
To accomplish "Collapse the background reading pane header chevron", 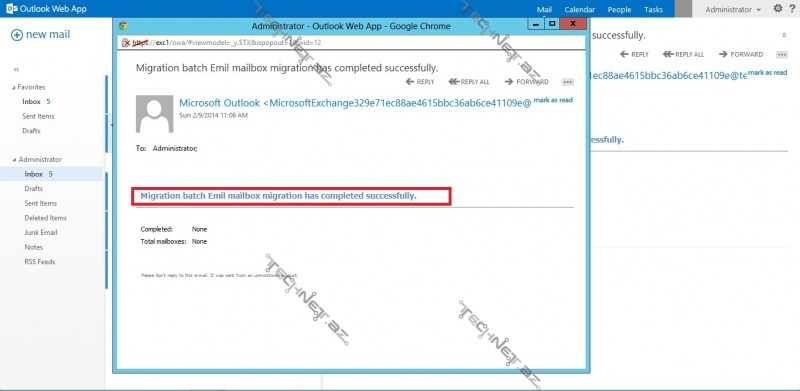I will (784, 35).
